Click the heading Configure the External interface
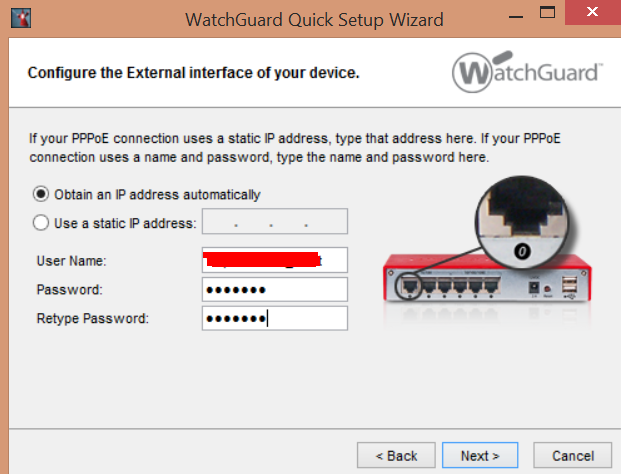Viewport: 621px width, 474px height. [x=193, y=73]
